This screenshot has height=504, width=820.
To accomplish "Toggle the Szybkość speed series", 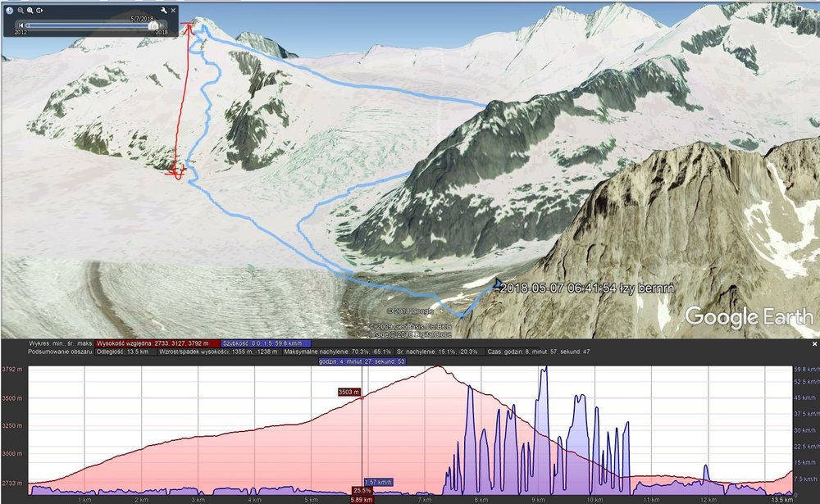I will point(266,343).
